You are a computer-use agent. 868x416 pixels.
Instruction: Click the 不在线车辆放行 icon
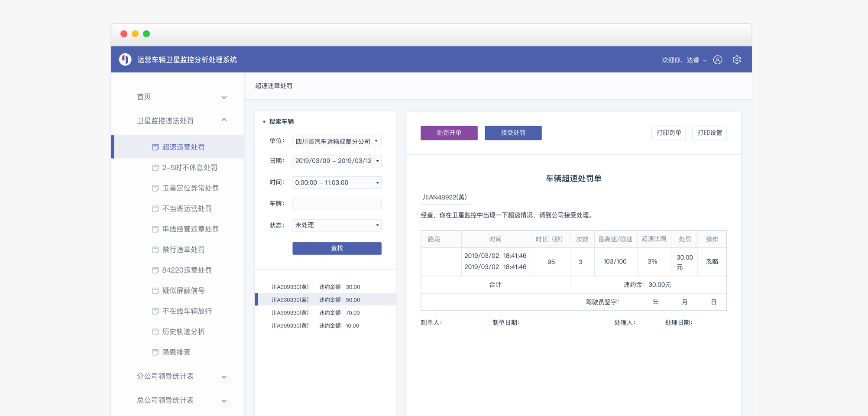point(155,311)
